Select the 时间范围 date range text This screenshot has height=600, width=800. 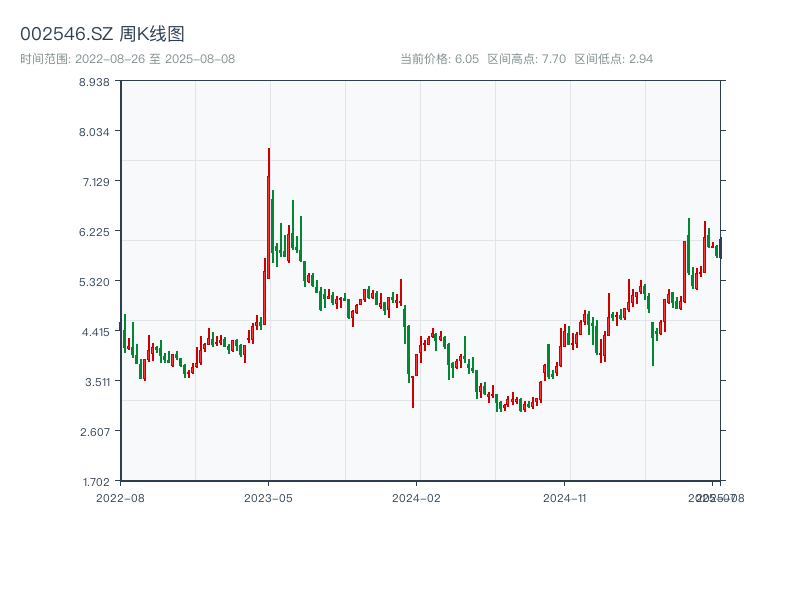tap(128, 59)
